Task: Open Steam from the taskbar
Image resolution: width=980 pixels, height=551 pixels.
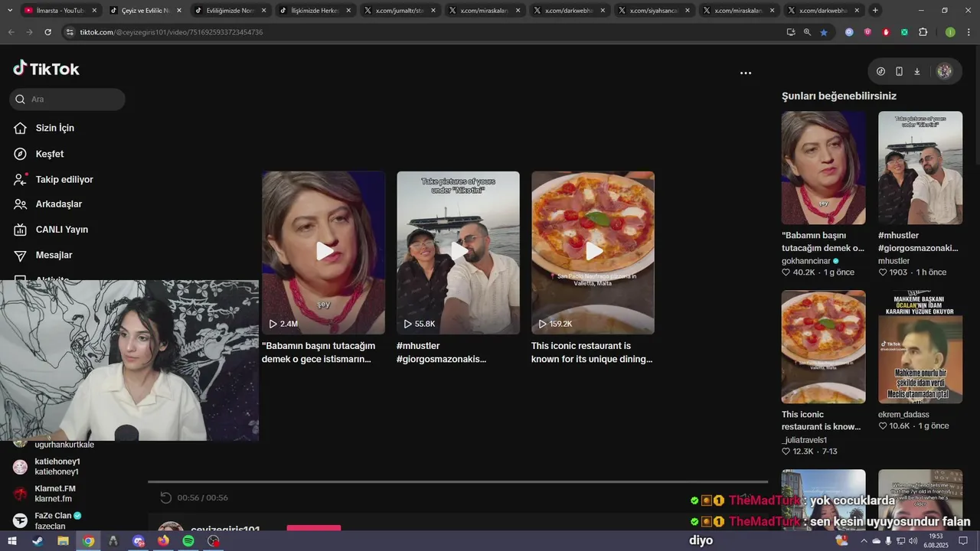Action: pos(37,541)
